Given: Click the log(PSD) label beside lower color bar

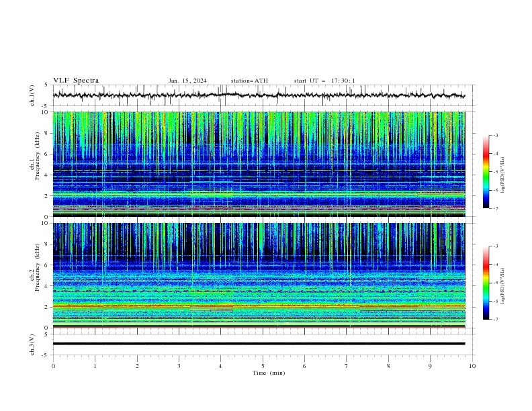Looking at the screenshot, I should tap(503, 286).
